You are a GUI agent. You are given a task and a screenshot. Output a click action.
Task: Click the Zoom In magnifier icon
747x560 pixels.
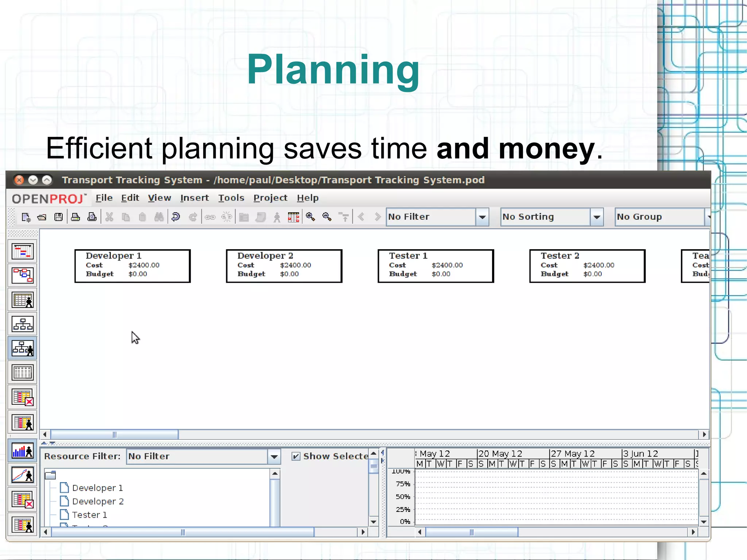click(x=310, y=217)
